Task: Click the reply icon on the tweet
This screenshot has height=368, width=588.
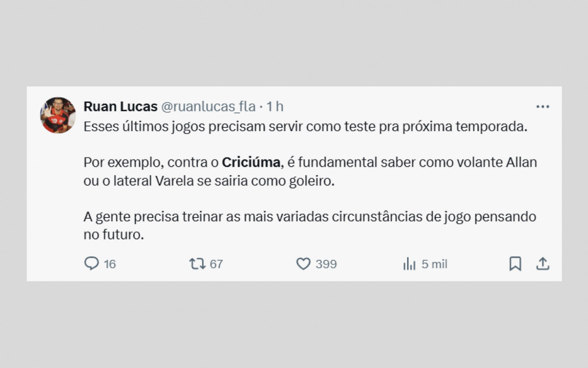Action: point(93,264)
